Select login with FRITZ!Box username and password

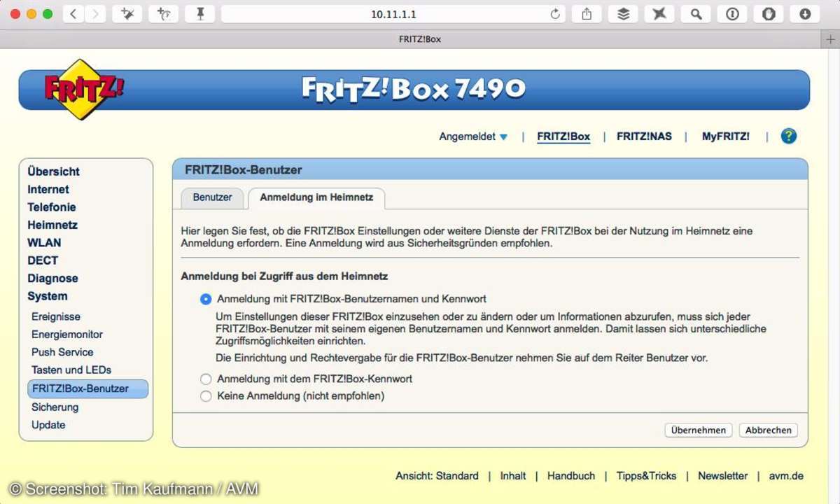pos(206,299)
